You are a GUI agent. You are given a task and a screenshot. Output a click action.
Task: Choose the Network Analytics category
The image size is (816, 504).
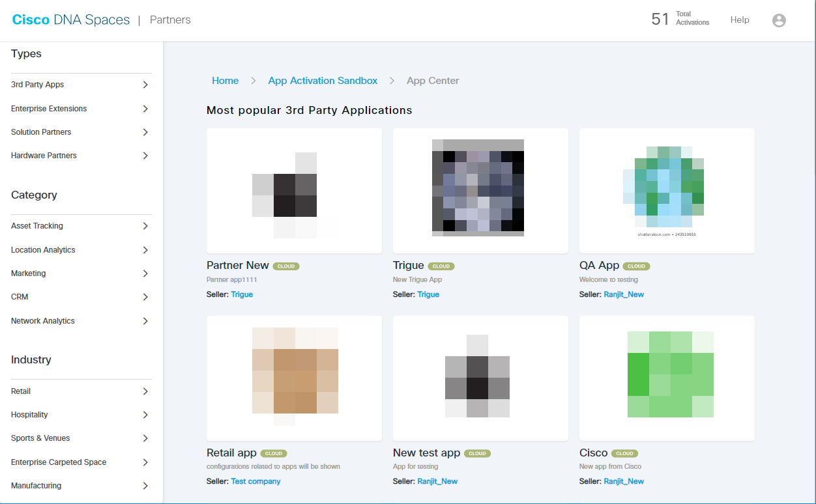pos(43,321)
